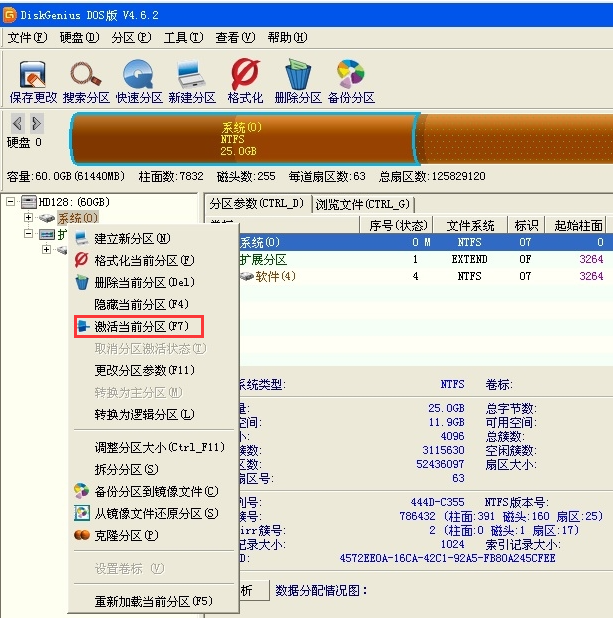Open the 备份分区 backup partition tool
The height and width of the screenshot is (618, 613).
[x=350, y=80]
